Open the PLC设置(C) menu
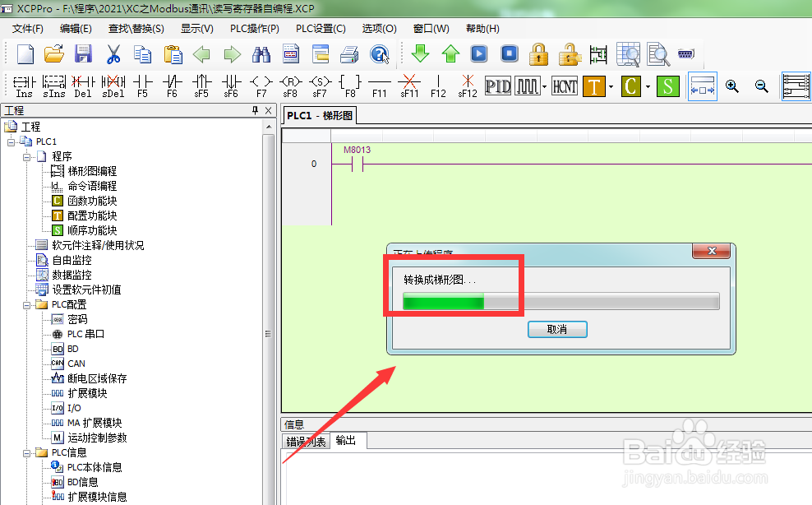 321,29
